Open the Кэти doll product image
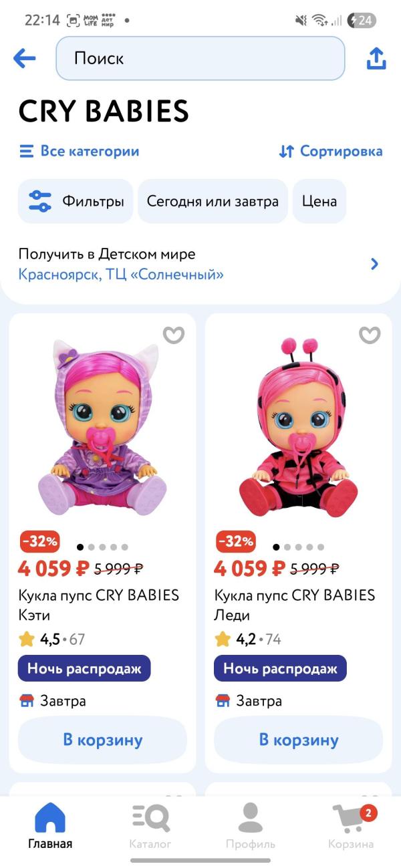The width and height of the screenshot is (401, 868). click(102, 428)
